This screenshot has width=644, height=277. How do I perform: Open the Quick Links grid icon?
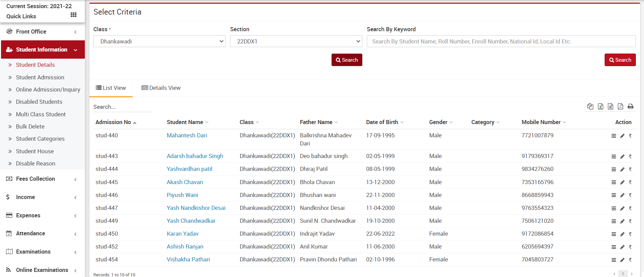pyautogui.click(x=73, y=15)
